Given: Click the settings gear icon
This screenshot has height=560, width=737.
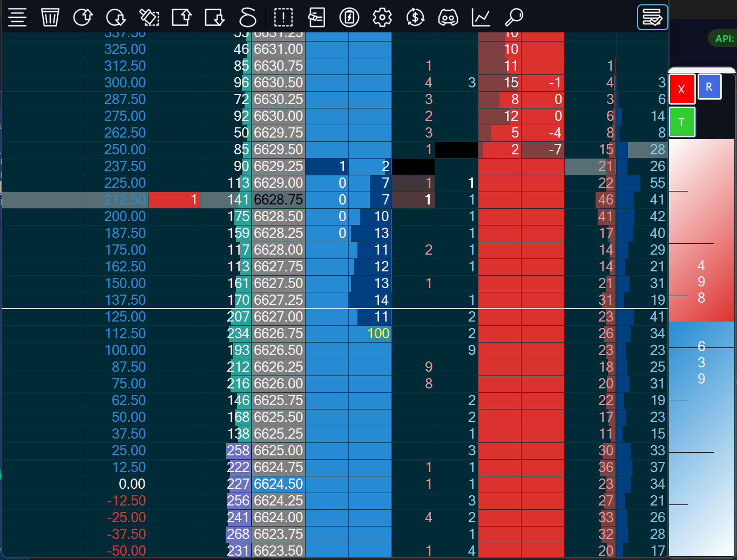Looking at the screenshot, I should click(382, 17).
